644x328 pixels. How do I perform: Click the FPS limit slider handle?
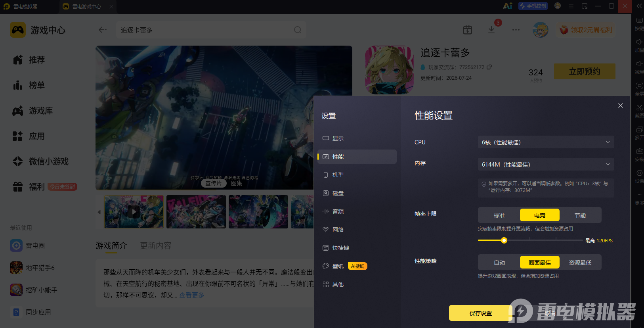504,240
